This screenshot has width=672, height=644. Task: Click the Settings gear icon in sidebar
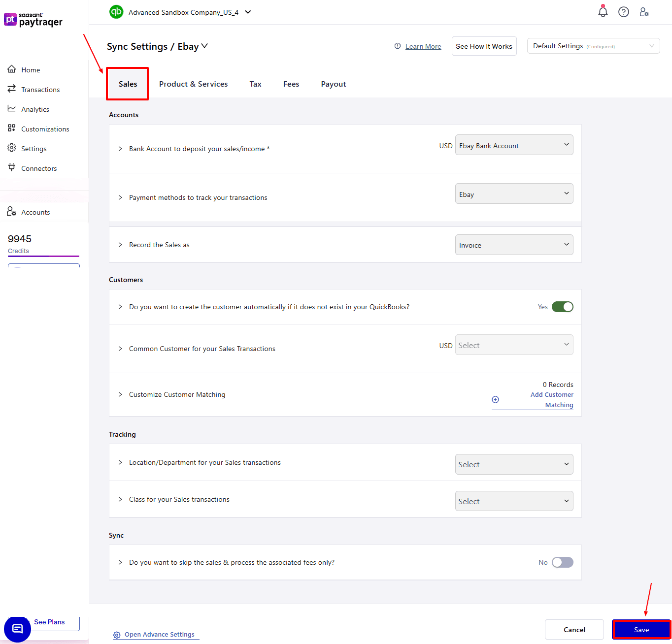coord(12,148)
